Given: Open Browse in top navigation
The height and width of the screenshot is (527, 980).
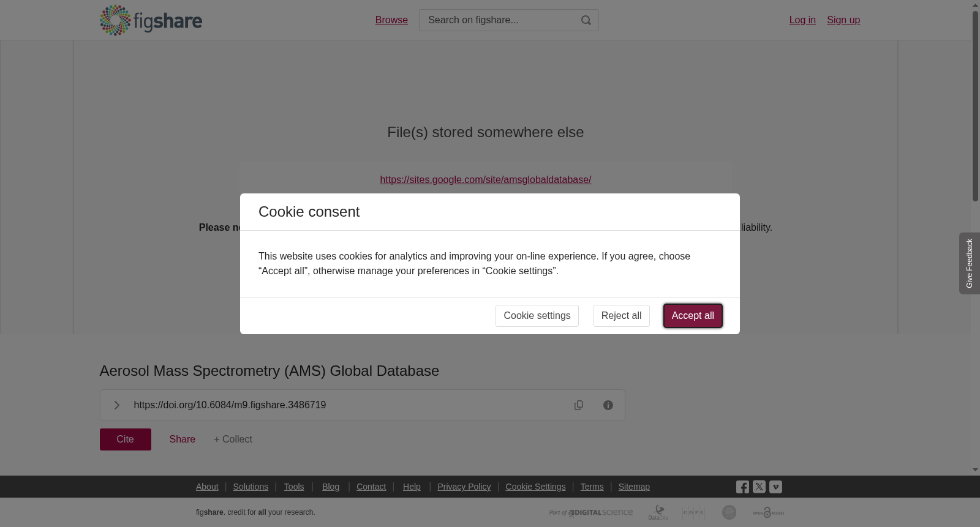Looking at the screenshot, I should (x=391, y=20).
